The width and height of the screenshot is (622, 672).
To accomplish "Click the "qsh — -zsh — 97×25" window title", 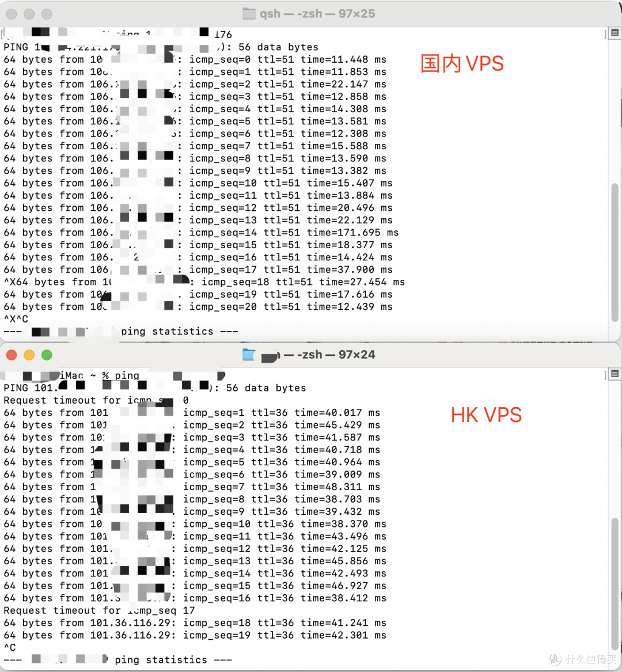I will pos(317,14).
